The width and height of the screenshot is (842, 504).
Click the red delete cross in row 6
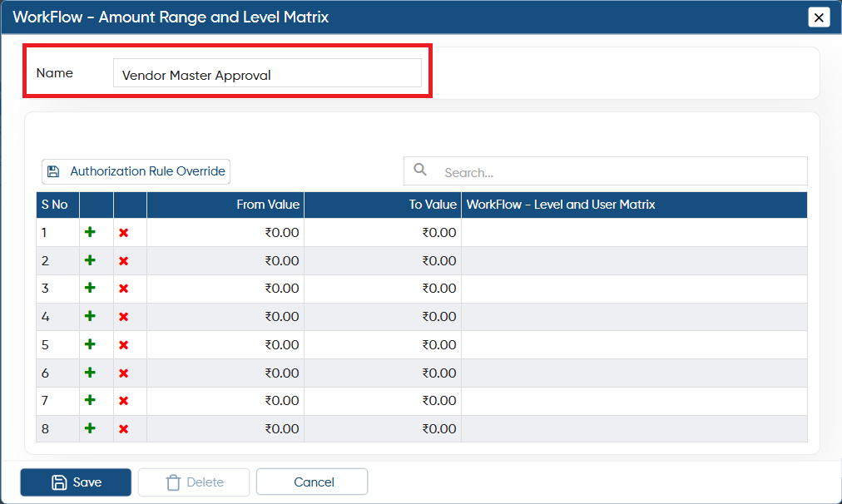click(x=123, y=373)
